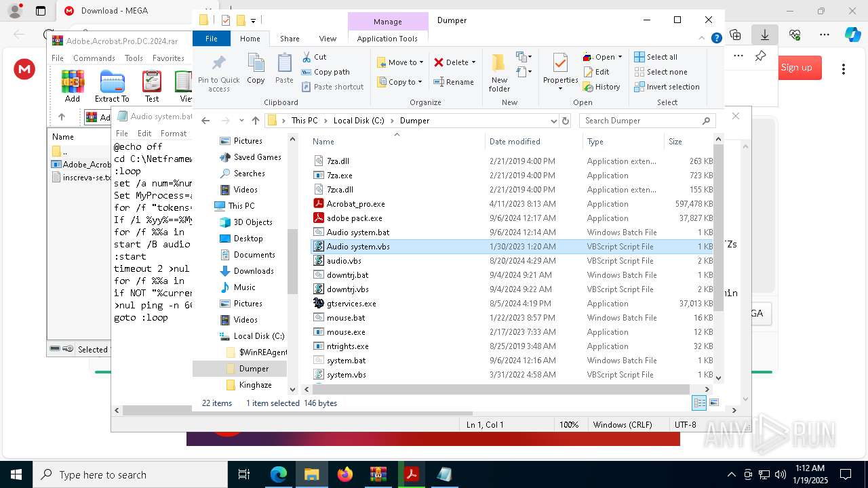
Task: Sort files by the Size column
Action: [x=688, y=142]
